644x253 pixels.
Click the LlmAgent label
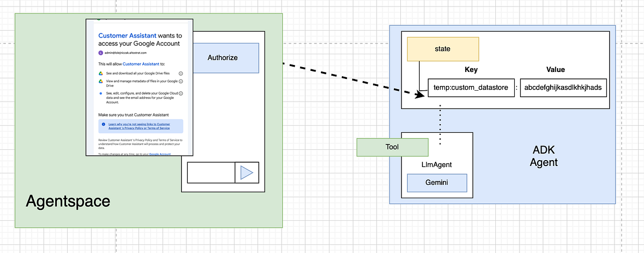[437, 165]
